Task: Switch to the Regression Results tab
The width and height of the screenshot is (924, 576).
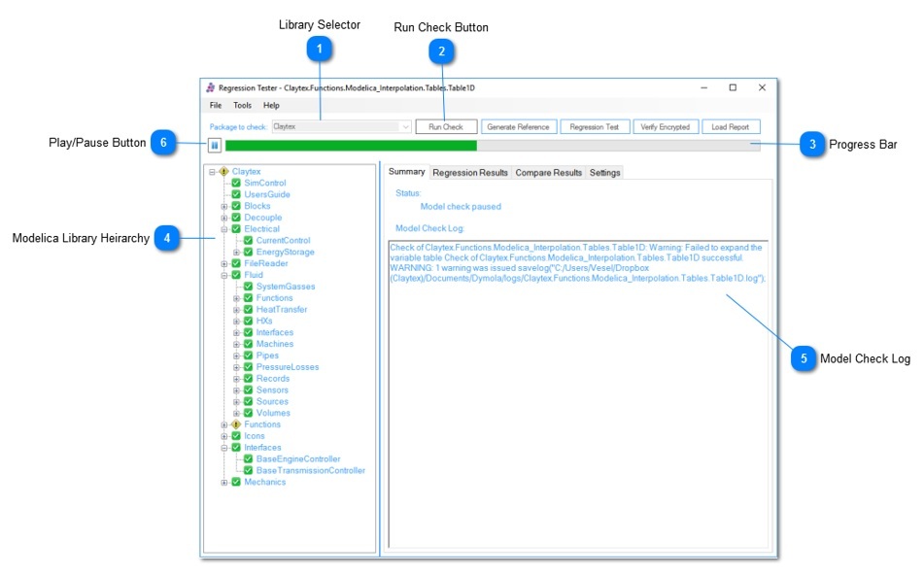Action: tap(469, 173)
